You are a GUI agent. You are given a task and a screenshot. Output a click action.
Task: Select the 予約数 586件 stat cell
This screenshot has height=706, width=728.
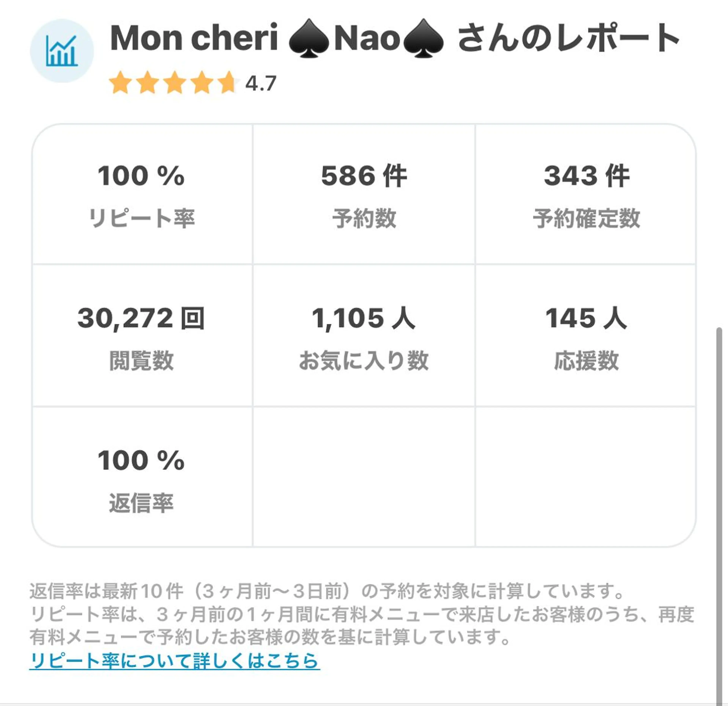click(x=364, y=195)
